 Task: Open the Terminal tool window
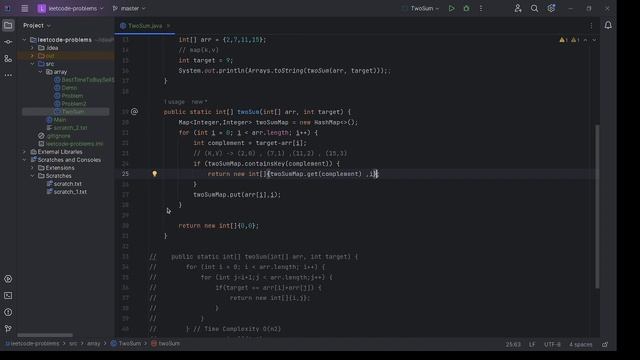click(x=8, y=296)
